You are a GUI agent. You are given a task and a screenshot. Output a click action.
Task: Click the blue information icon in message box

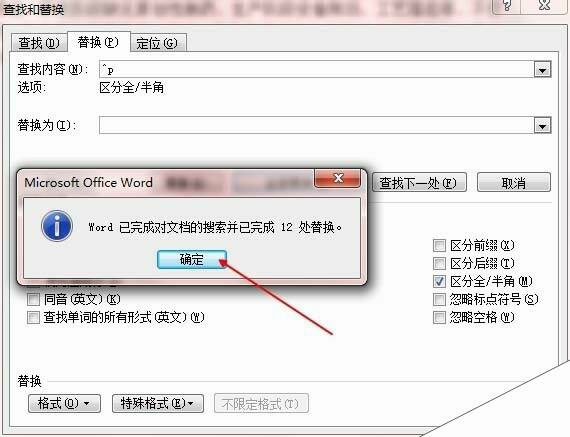(x=57, y=226)
